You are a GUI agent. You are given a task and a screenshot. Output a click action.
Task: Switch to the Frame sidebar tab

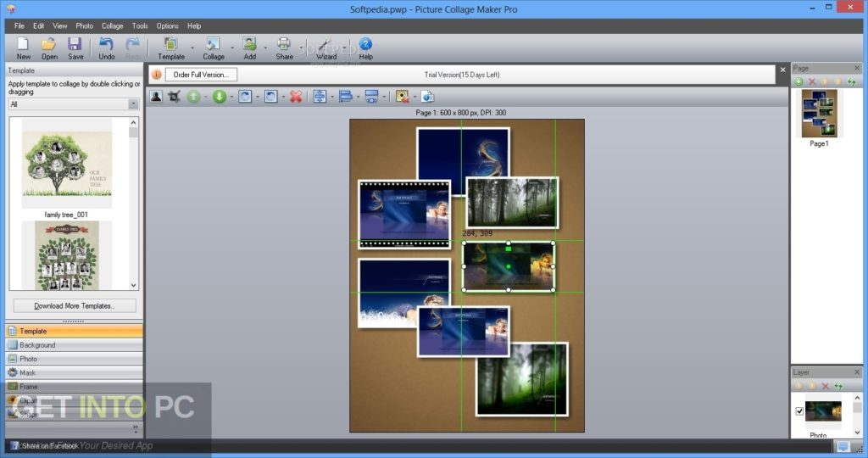74,387
